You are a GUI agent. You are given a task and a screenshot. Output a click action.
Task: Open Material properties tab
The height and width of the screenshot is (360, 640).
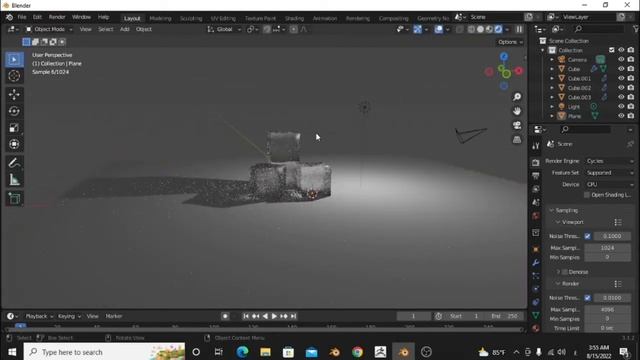[536, 328]
